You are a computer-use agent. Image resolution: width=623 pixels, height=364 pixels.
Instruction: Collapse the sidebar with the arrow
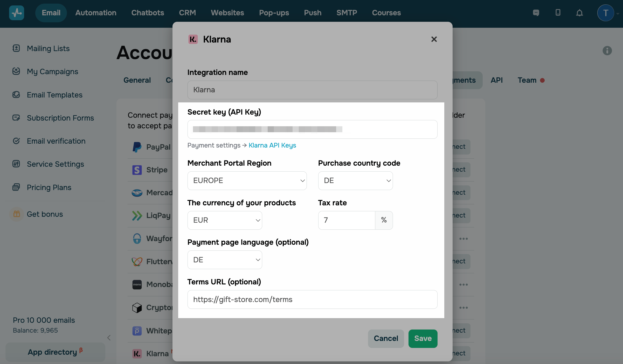pos(109,338)
